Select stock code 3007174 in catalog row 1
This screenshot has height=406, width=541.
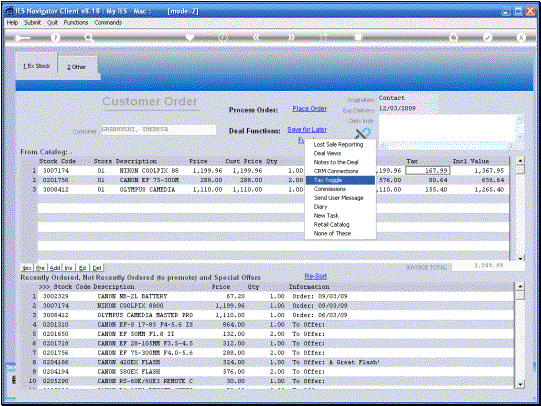[56, 170]
